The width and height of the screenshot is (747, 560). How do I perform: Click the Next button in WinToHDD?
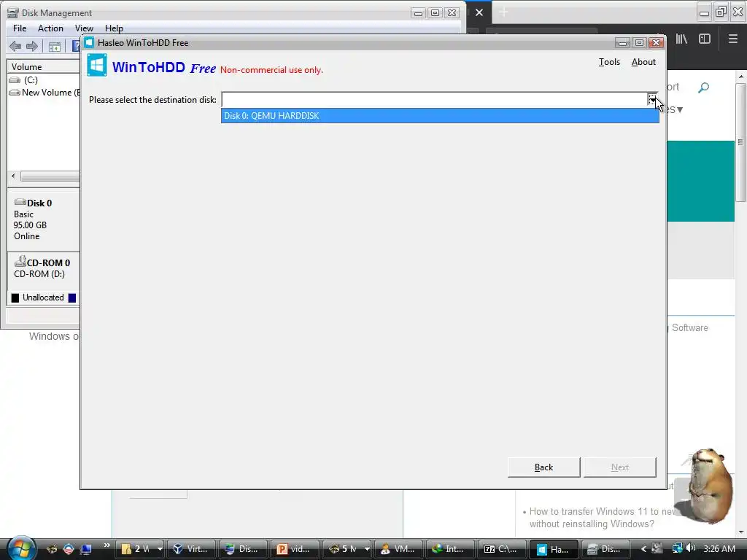coord(620,467)
